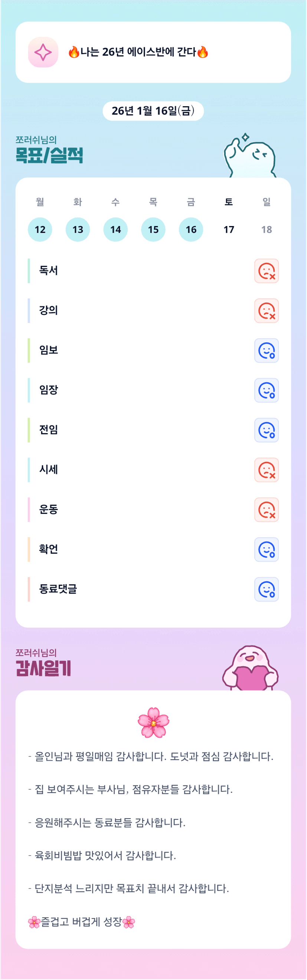Image resolution: width=307 pixels, height=980 pixels.
Task: Click the sad face icon for 강의
Action: point(266,311)
